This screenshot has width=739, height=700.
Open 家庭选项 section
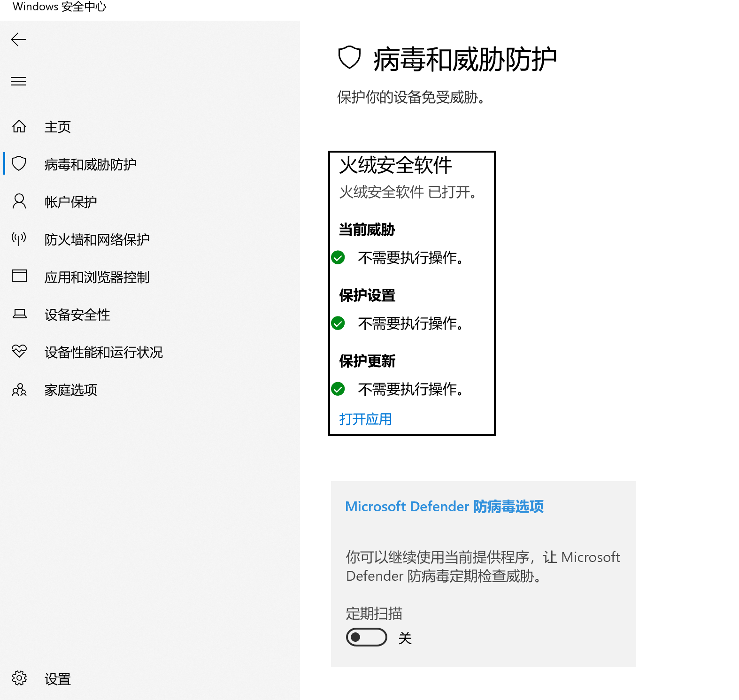(x=70, y=390)
